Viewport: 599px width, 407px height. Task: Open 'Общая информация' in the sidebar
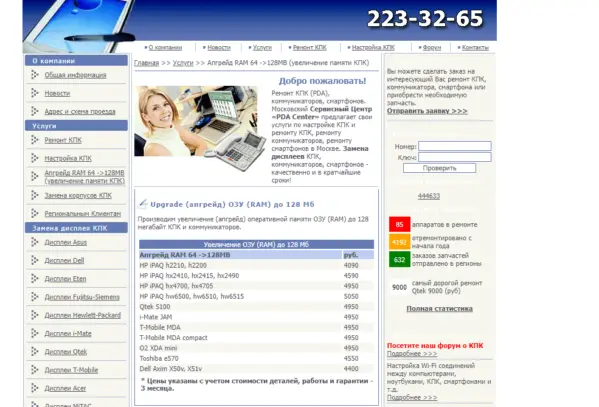75,75
